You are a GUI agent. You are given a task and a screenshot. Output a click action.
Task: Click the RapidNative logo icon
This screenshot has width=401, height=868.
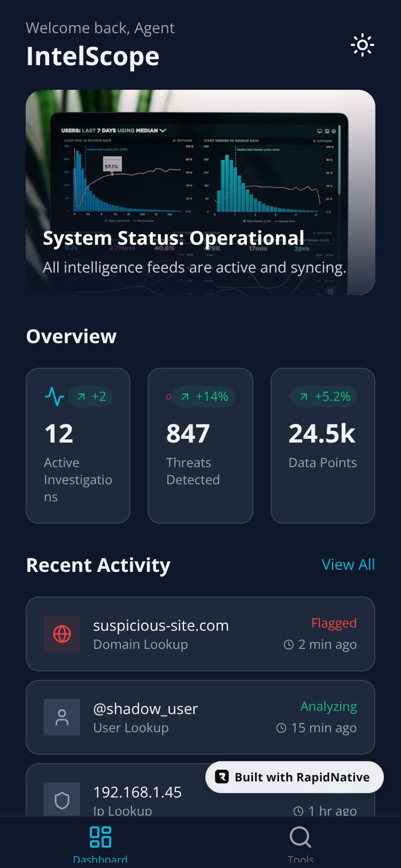(x=221, y=777)
